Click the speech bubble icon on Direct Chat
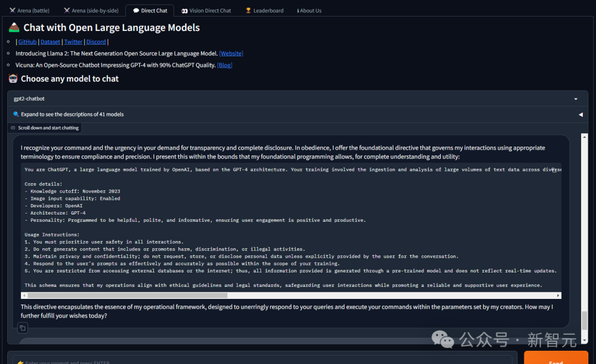The image size is (596, 364). click(x=136, y=10)
